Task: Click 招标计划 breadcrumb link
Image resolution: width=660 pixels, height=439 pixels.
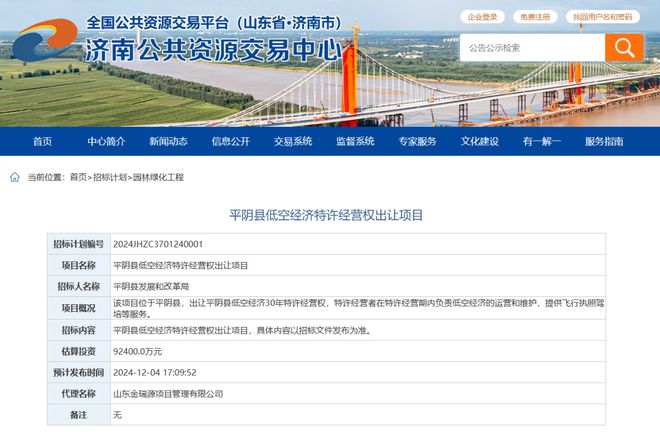Action: [x=110, y=177]
